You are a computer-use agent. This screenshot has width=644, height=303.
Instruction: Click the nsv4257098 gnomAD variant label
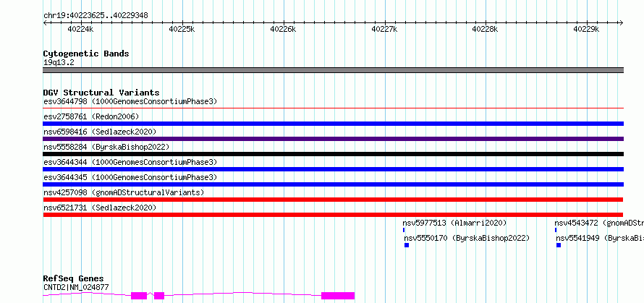123,192
